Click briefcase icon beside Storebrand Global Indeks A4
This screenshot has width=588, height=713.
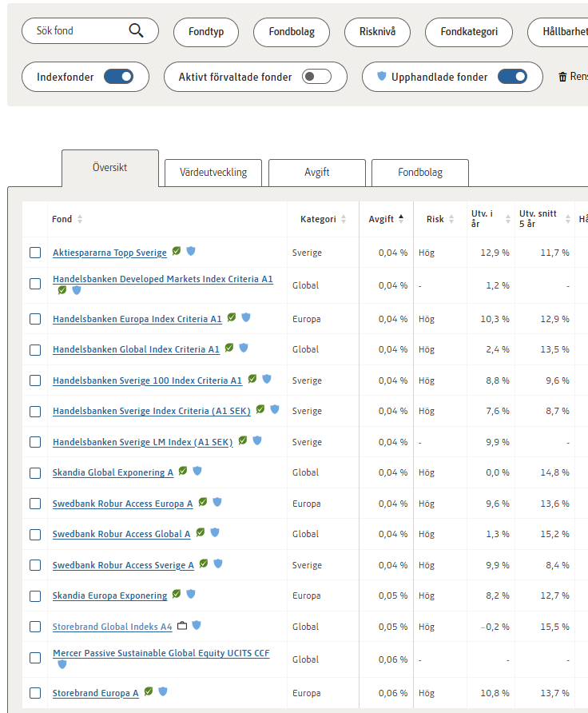tap(182, 626)
